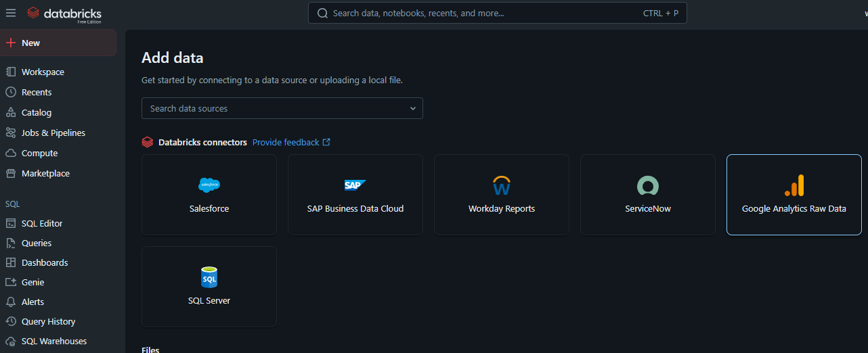868x353 pixels.
Task: Select the Google Analytics Raw Data card
Action: tap(794, 195)
